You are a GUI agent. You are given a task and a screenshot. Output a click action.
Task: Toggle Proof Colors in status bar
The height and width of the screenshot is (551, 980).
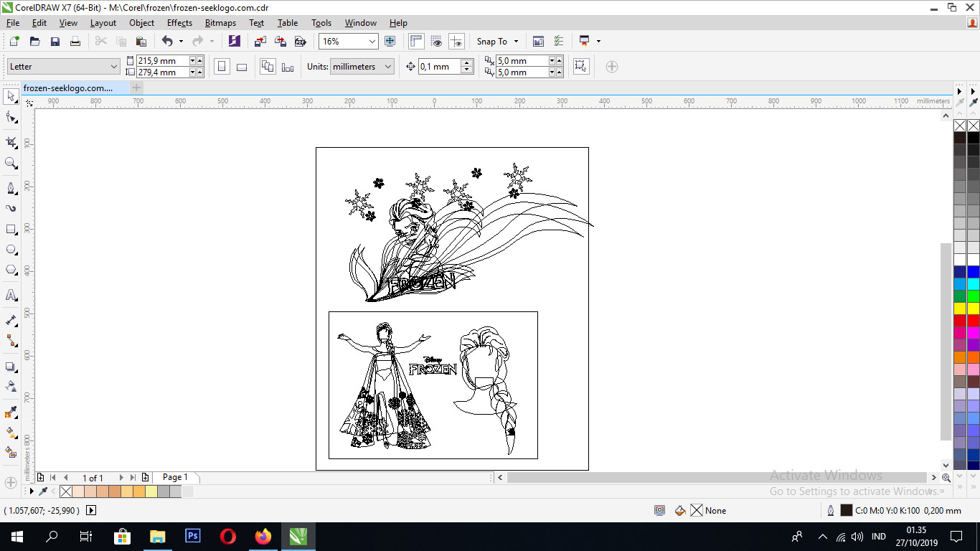pyautogui.click(x=659, y=511)
